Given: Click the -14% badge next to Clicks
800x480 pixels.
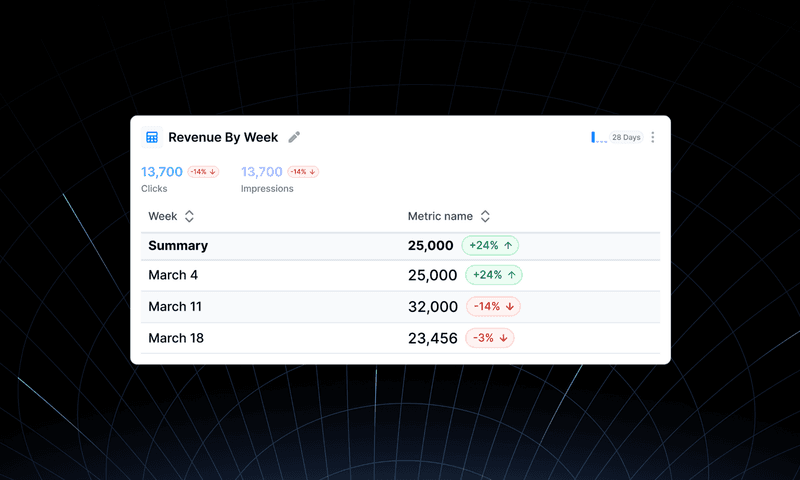Looking at the screenshot, I should click(203, 172).
